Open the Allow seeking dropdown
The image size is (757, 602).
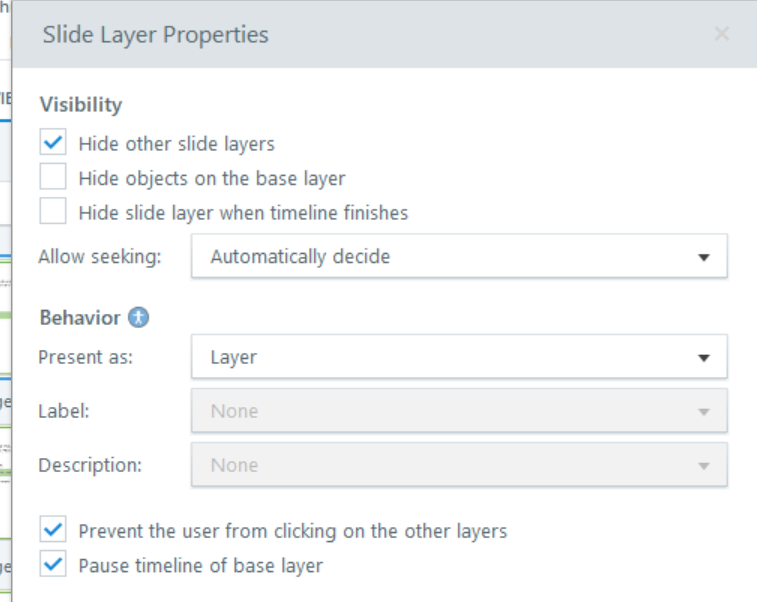pos(458,256)
